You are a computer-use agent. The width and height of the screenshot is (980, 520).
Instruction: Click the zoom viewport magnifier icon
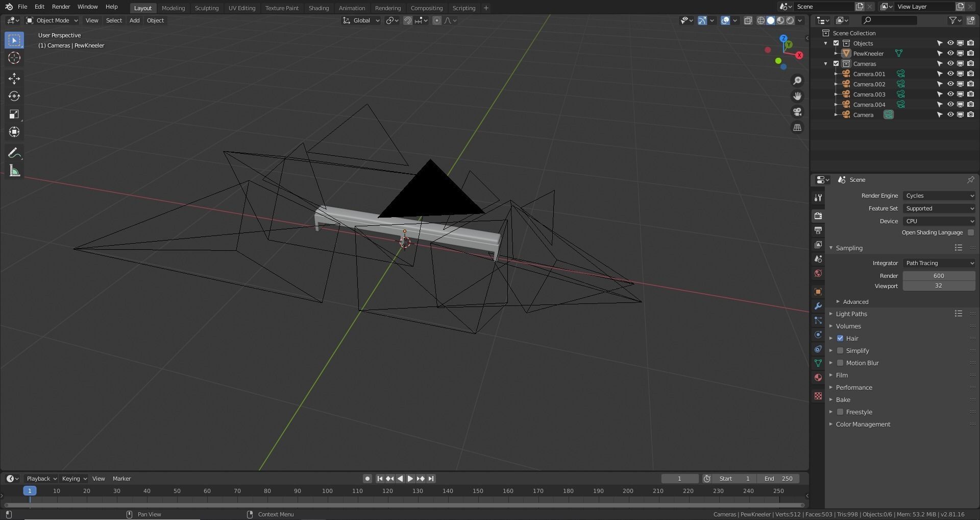797,80
